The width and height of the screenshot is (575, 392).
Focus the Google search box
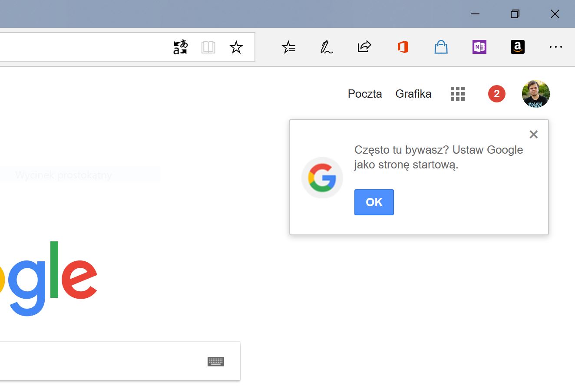120,361
